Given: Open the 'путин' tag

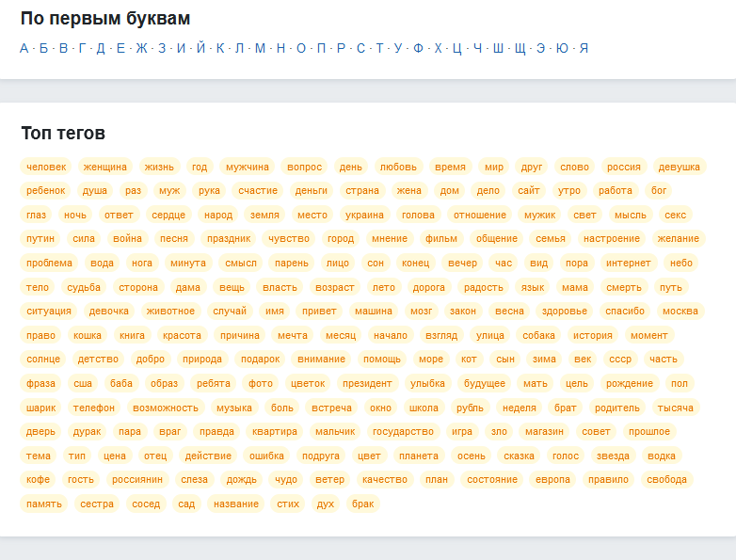Looking at the screenshot, I should coord(40,238).
